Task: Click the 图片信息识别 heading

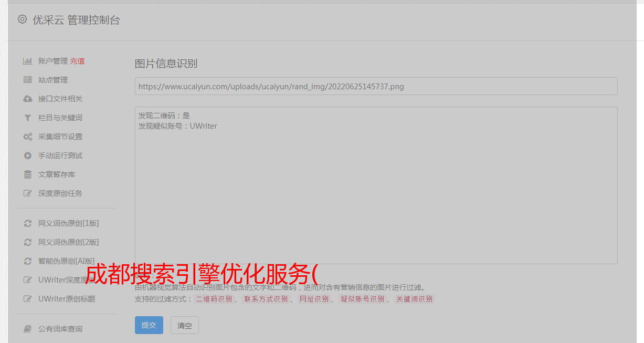Action: point(166,64)
